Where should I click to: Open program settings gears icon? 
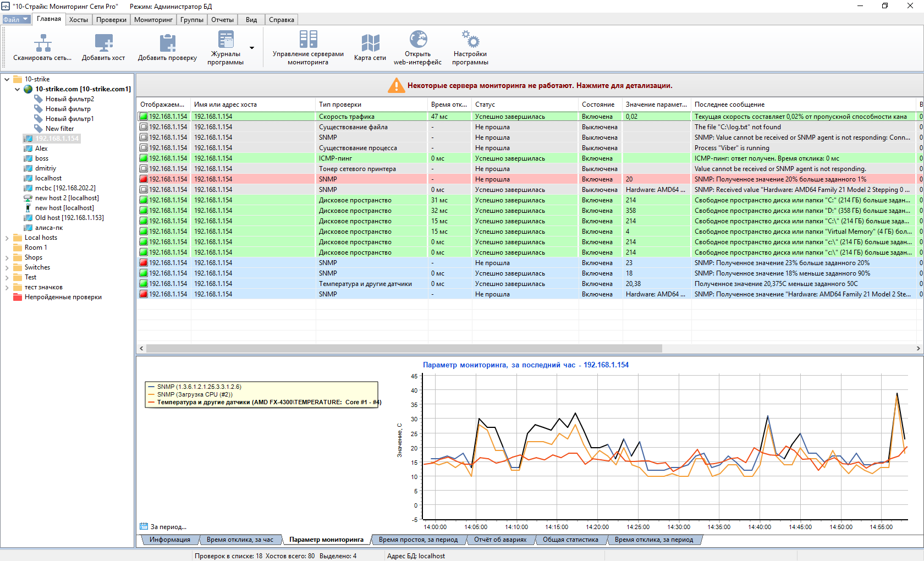click(x=470, y=40)
